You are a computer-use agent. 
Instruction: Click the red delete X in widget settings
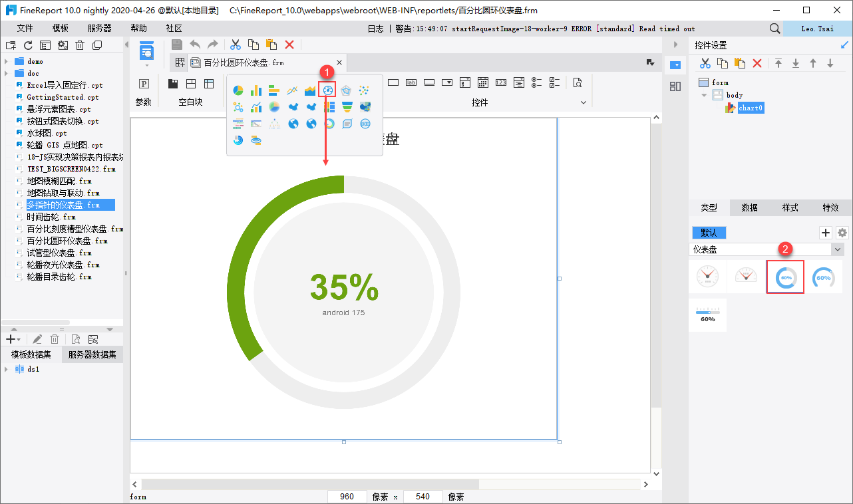[x=757, y=63]
